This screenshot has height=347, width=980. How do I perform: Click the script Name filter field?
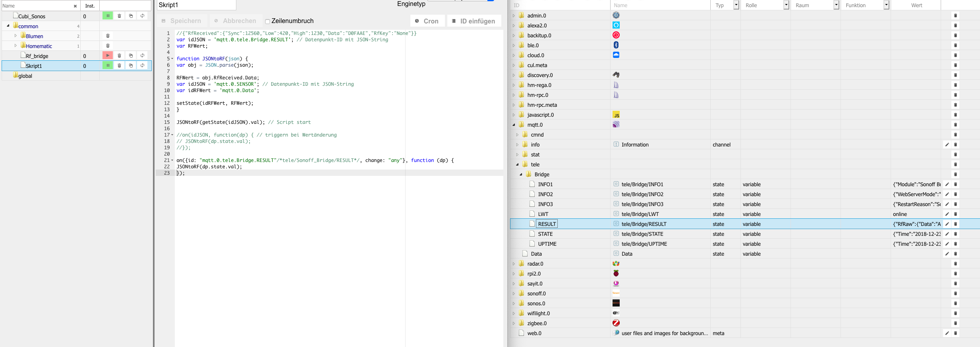[37, 6]
